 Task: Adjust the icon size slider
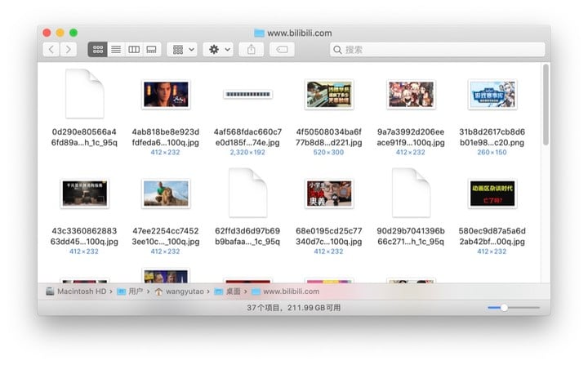pos(505,308)
